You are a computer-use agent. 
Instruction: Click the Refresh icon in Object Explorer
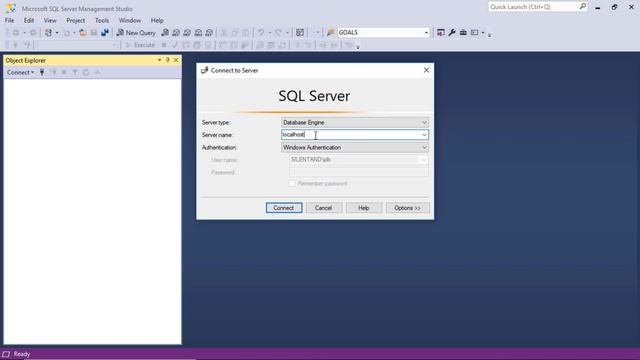coord(86,72)
